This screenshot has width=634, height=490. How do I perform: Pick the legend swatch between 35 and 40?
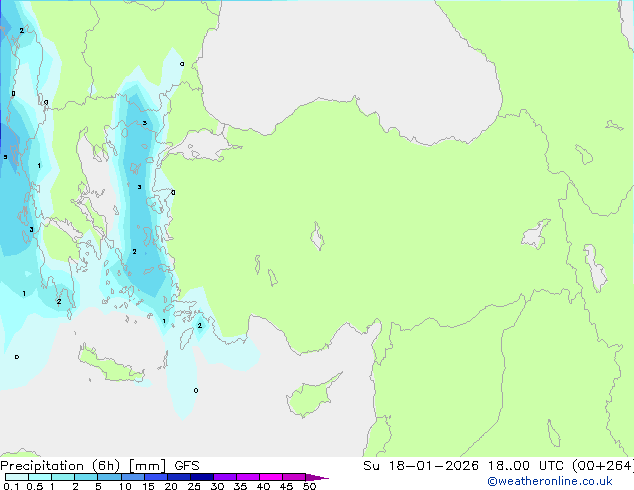click(248, 477)
